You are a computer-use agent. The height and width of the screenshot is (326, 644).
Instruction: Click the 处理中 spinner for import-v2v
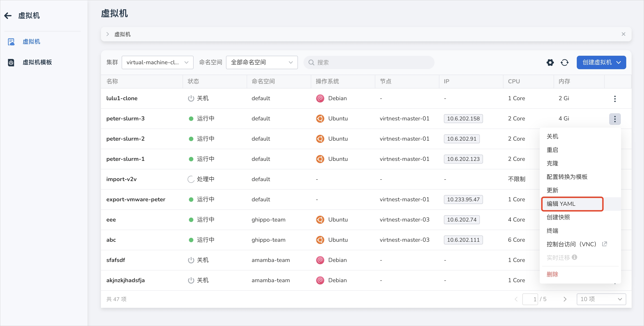tap(191, 179)
